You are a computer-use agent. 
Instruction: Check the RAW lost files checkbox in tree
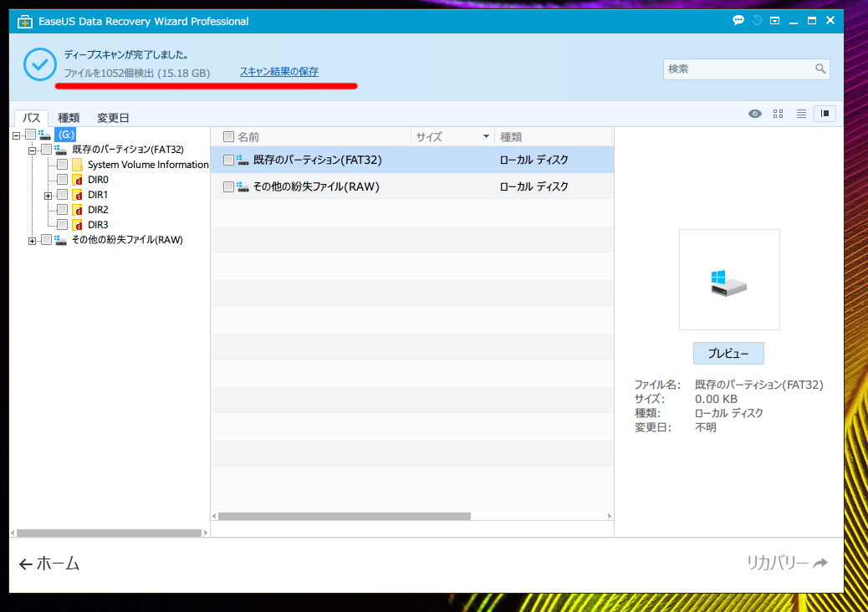47,240
